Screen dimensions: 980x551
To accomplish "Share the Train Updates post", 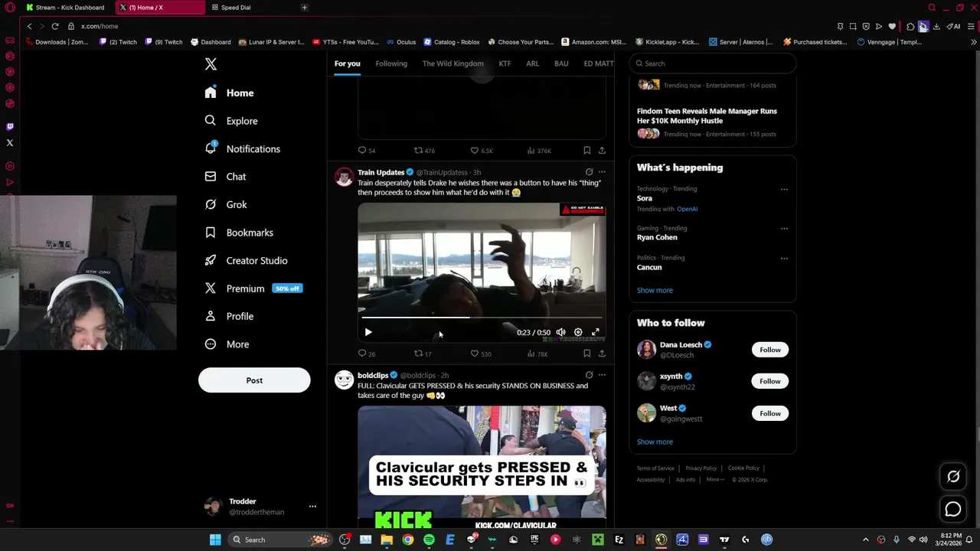I will point(602,354).
